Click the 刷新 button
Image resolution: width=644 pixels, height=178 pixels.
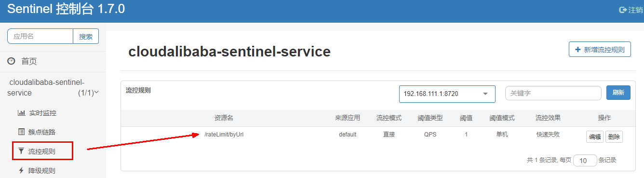click(x=618, y=93)
